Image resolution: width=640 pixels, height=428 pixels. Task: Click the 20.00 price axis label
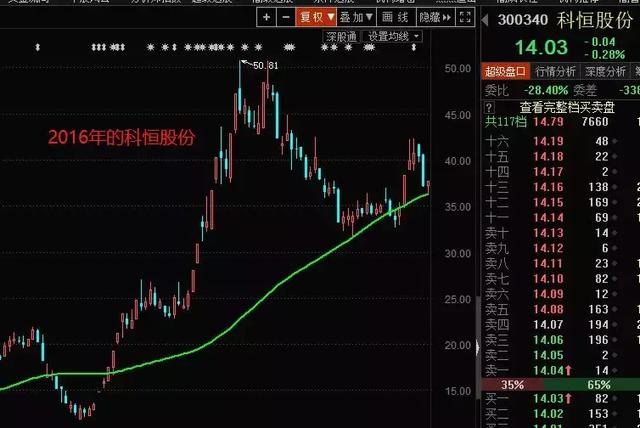[x=458, y=345]
